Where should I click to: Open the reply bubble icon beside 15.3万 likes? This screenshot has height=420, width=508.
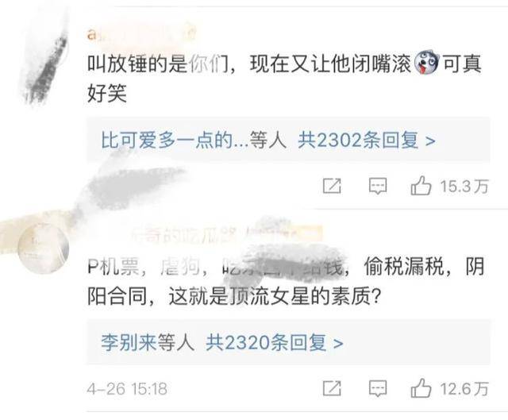pyautogui.click(x=378, y=186)
